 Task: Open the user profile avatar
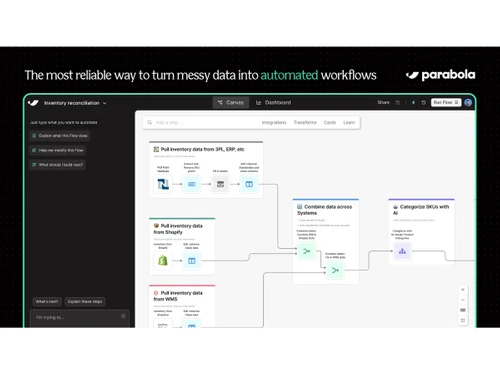pos(468,102)
